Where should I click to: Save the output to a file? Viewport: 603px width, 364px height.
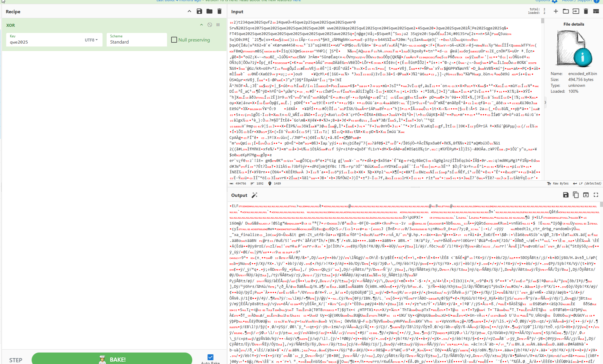click(x=566, y=195)
